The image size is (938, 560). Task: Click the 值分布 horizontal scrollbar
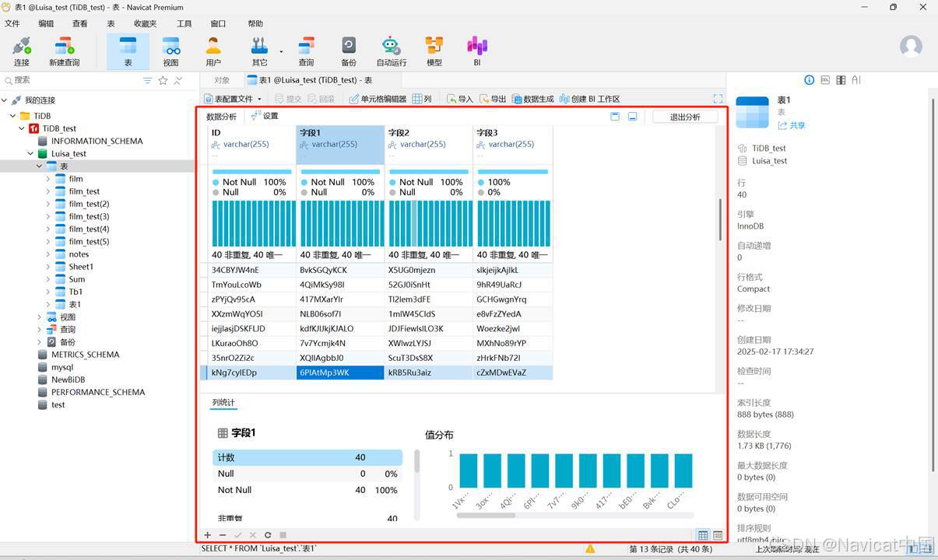tap(486, 515)
